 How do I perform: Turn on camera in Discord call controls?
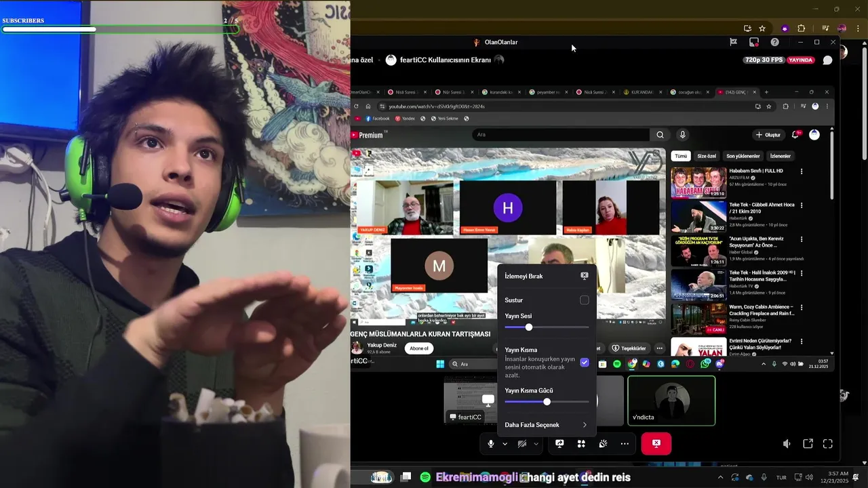[521, 444]
